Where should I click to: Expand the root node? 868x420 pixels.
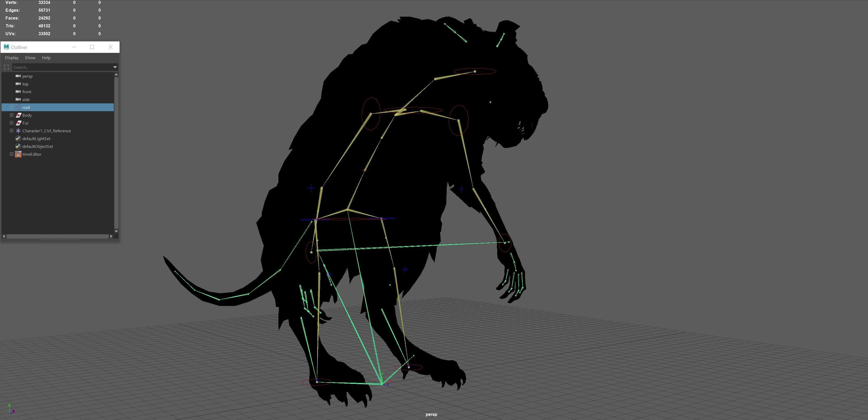coord(11,107)
